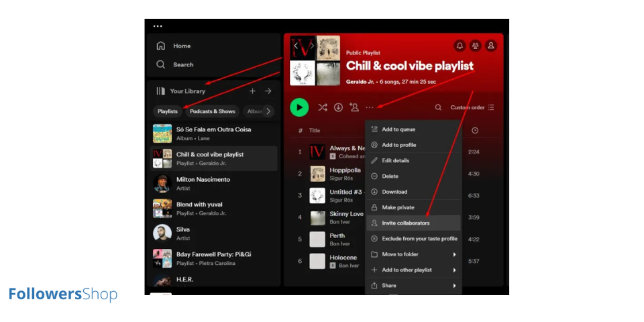Expand Move to folder submenu
The image size is (644, 322).
[413, 254]
